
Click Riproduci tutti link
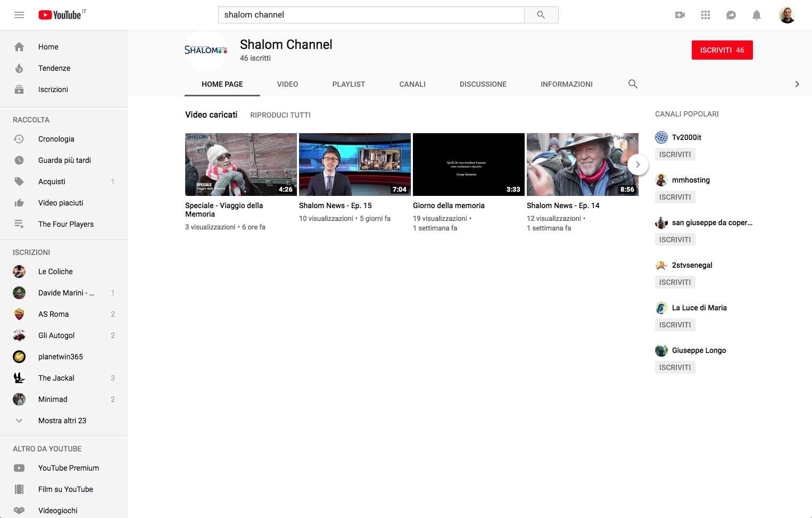pyautogui.click(x=280, y=115)
